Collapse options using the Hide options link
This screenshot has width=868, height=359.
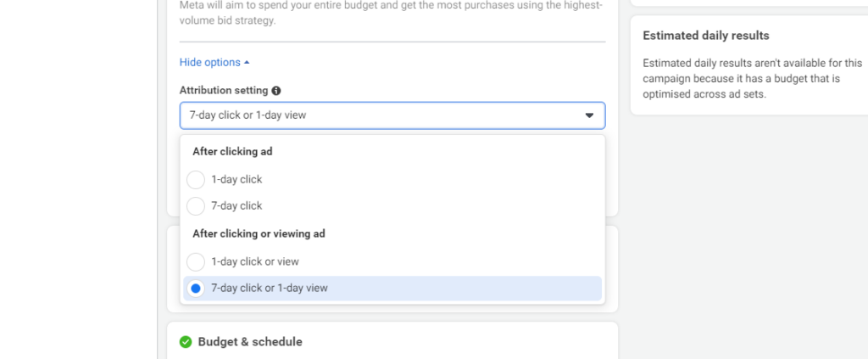pyautogui.click(x=210, y=63)
